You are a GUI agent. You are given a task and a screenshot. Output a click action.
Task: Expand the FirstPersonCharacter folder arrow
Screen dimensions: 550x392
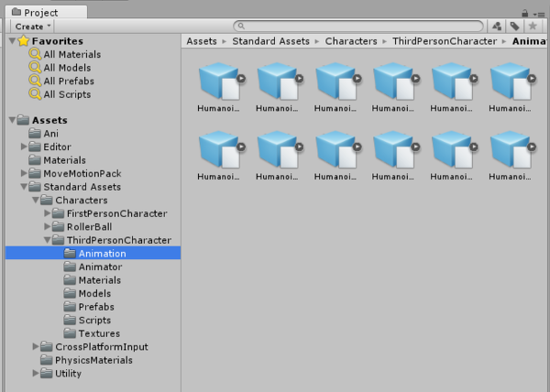pyautogui.click(x=48, y=213)
